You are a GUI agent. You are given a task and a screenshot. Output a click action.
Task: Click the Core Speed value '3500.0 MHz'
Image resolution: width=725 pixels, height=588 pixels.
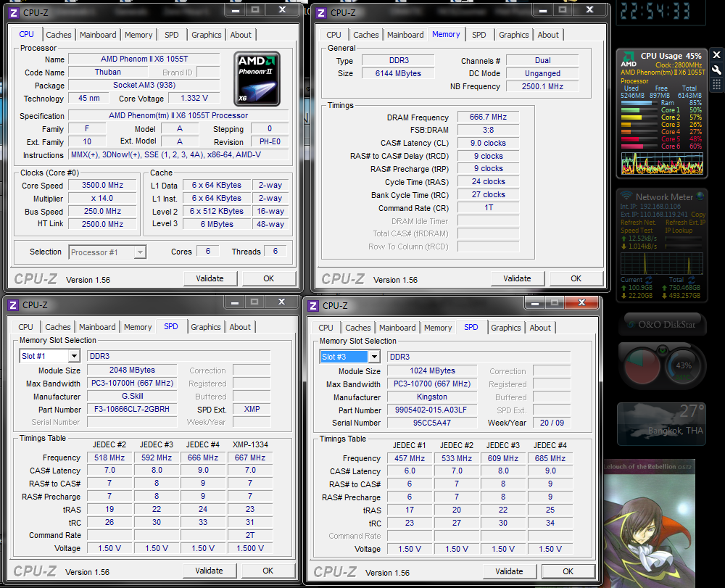(103, 186)
